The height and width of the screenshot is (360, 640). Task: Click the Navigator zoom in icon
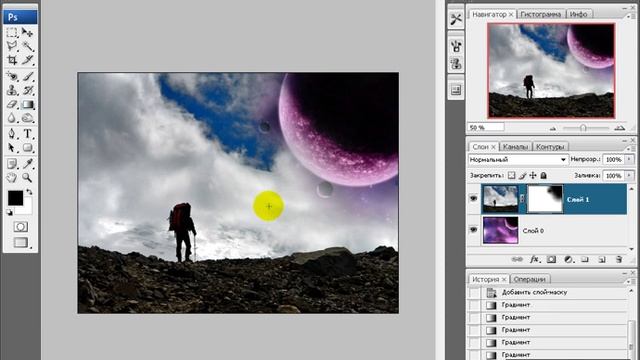pos(620,128)
